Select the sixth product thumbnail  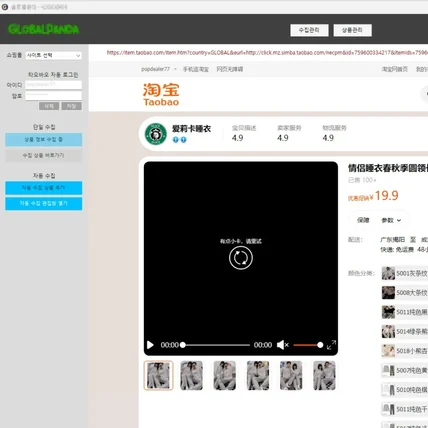(x=324, y=375)
